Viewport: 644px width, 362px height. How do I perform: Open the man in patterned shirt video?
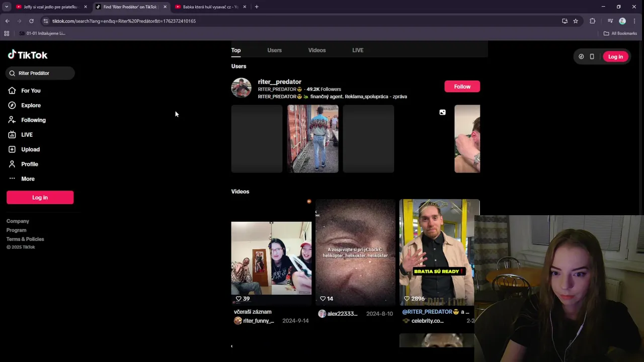point(312,139)
